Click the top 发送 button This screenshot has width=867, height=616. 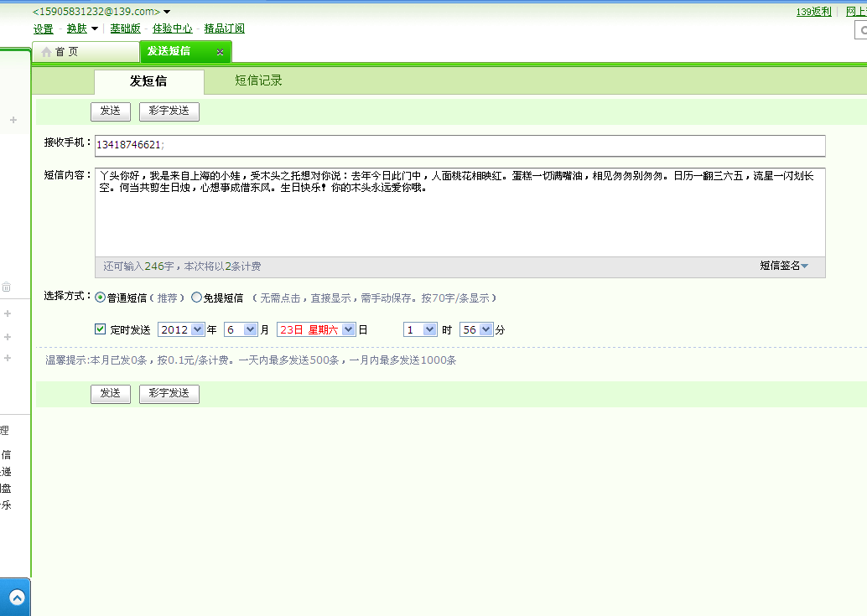coord(111,111)
